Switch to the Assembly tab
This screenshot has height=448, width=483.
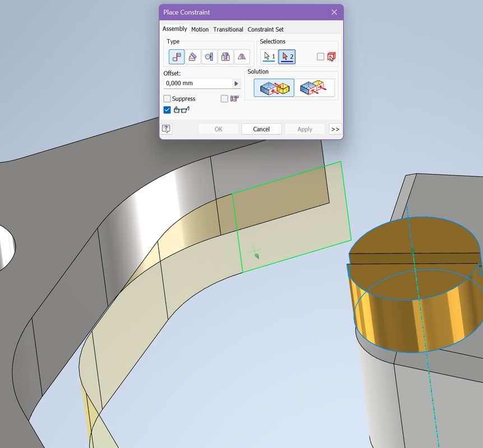click(x=175, y=29)
